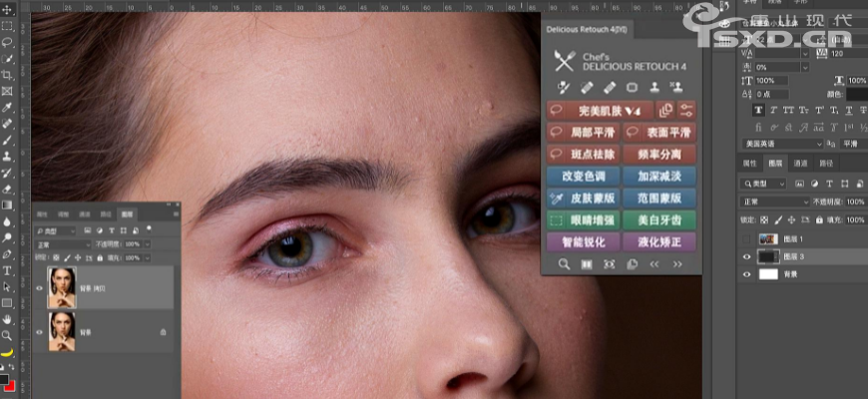Image resolution: width=868 pixels, height=399 pixels.
Task: Select the Zoom magnifier tool in the left toolbar
Action: tap(7, 335)
